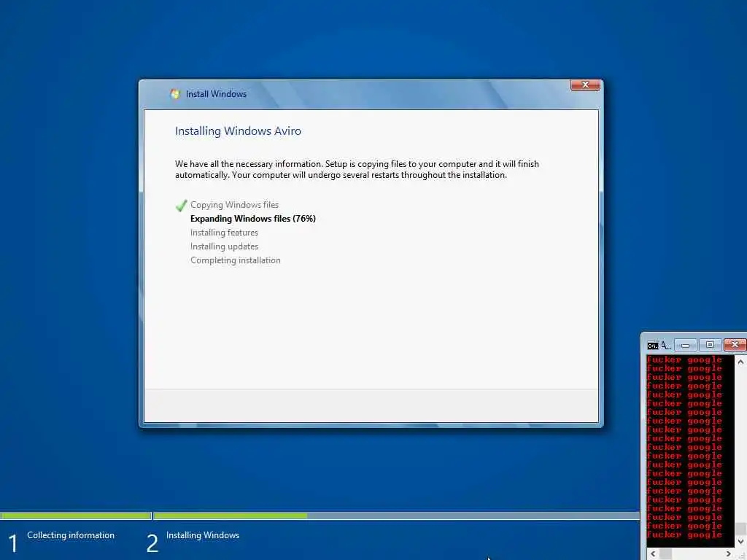This screenshot has width=747, height=560.
Task: Click the 'Collecting information' stage label
Action: point(71,535)
